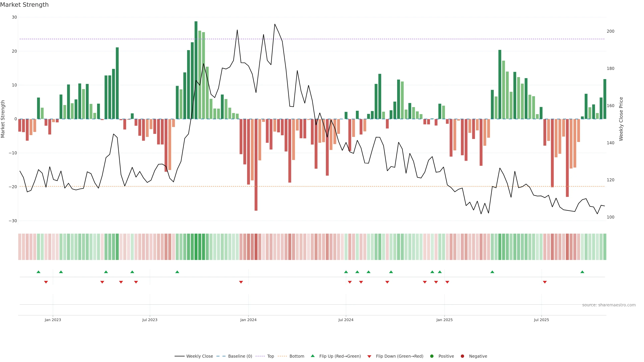Click the Flip Down triangle just before Jan 2024
Viewport: 644px width, 362px height.
[x=241, y=282]
